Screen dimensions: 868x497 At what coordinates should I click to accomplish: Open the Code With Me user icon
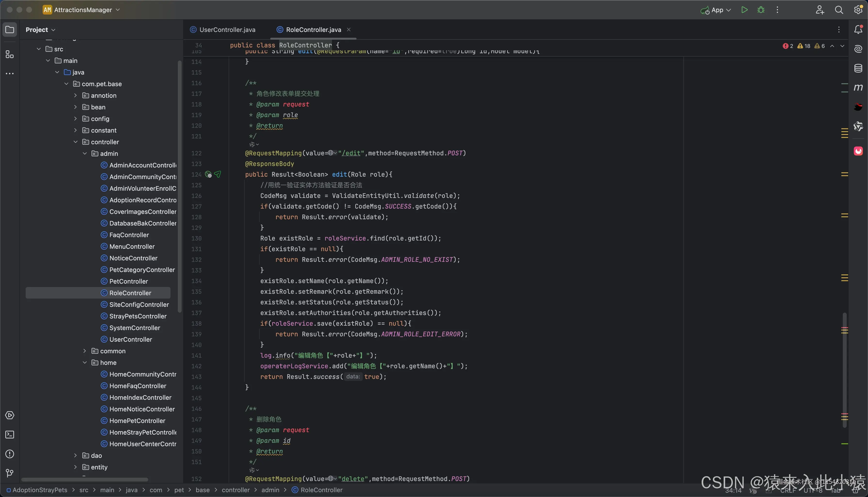[820, 10]
